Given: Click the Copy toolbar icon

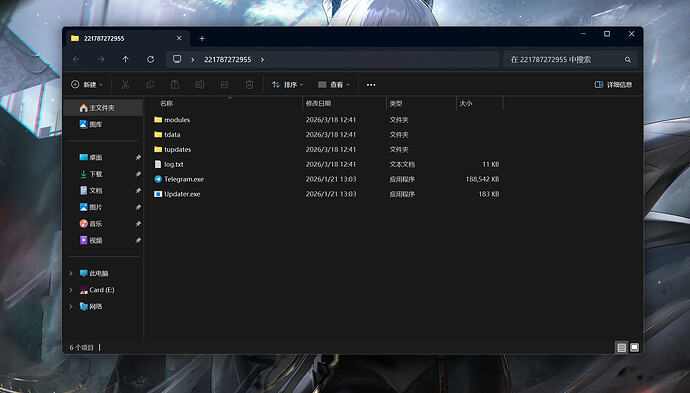Looking at the screenshot, I should click(150, 84).
